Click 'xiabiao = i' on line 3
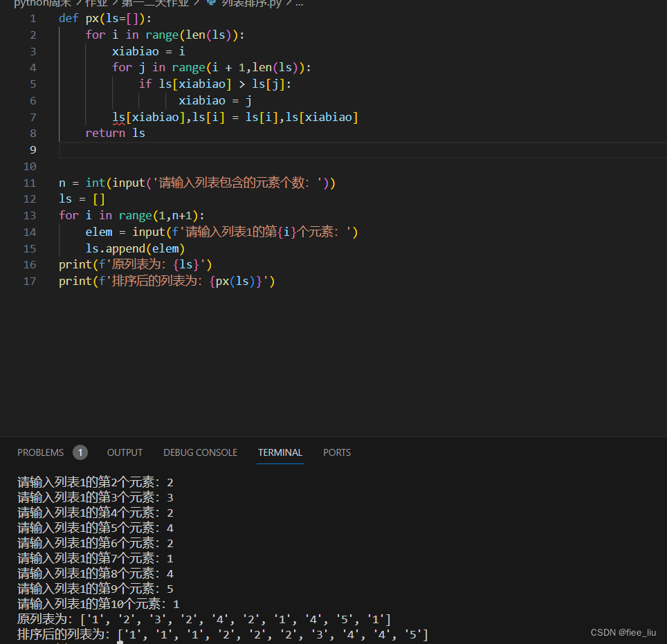 [x=149, y=51]
